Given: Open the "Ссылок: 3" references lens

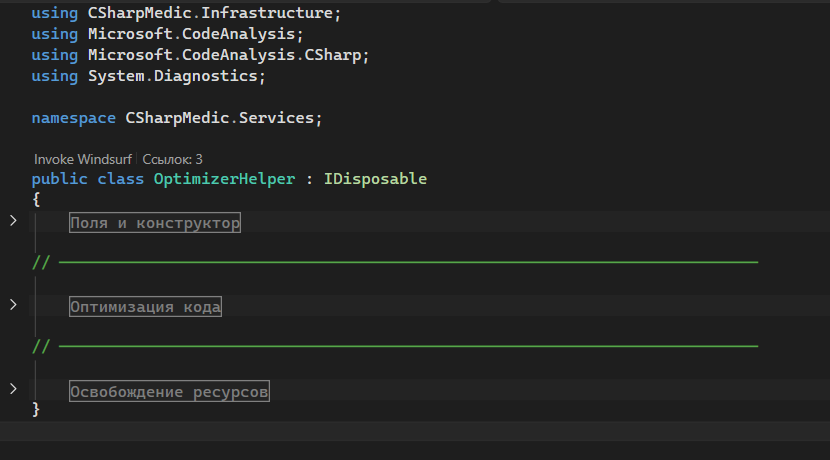Looking at the screenshot, I should (x=173, y=159).
